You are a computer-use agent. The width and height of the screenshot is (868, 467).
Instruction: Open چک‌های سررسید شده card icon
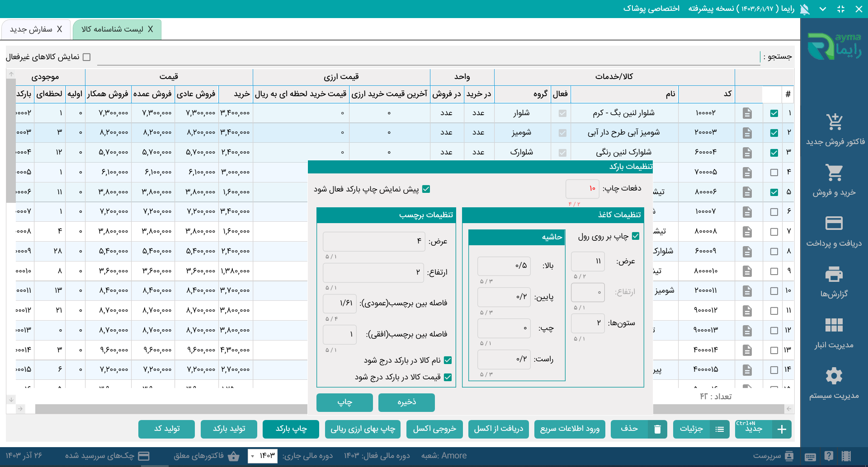[x=144, y=456]
